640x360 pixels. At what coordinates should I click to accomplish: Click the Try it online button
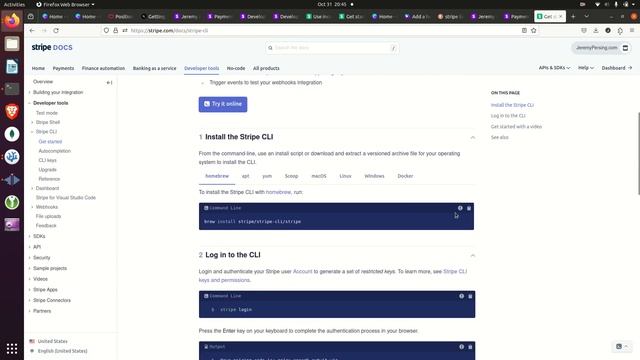pos(223,104)
